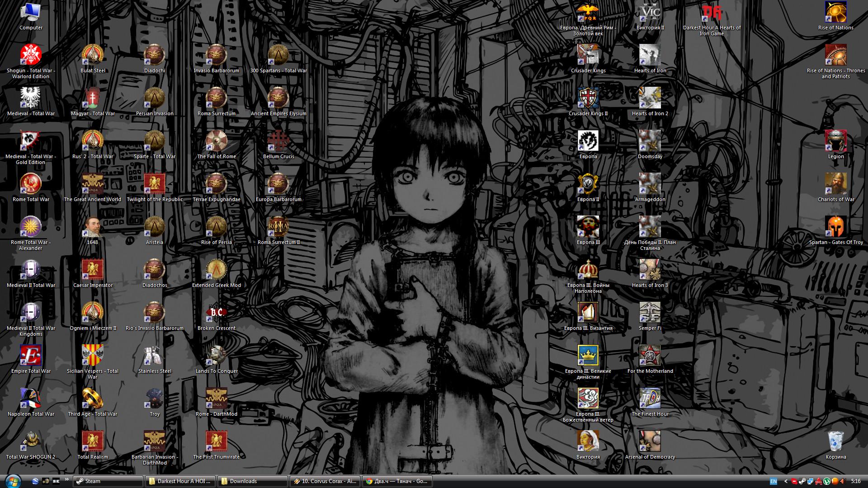Select the Legion helmet icon
868x488 pixels.
pyautogui.click(x=835, y=145)
